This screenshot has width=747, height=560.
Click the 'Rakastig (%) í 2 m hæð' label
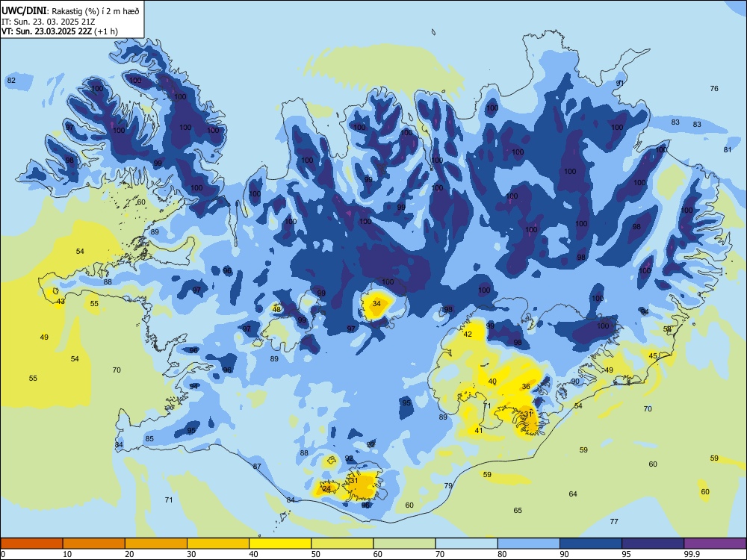[x=96, y=11]
